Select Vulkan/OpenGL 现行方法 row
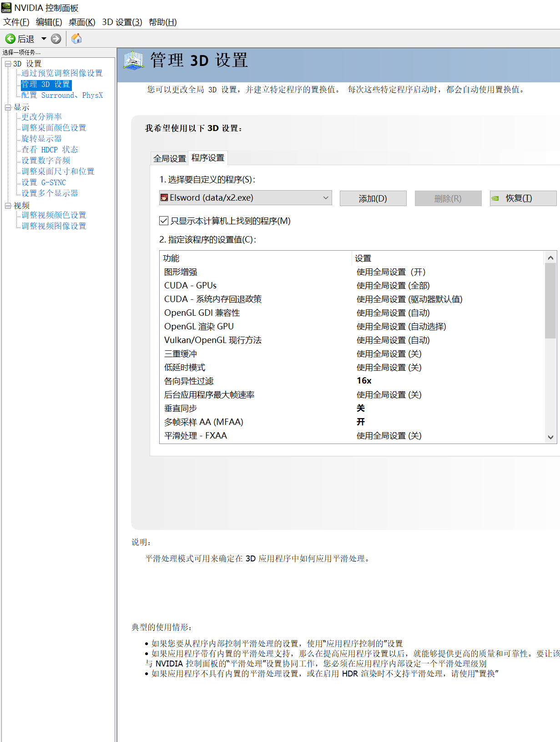The width and height of the screenshot is (560, 742). tap(352, 340)
